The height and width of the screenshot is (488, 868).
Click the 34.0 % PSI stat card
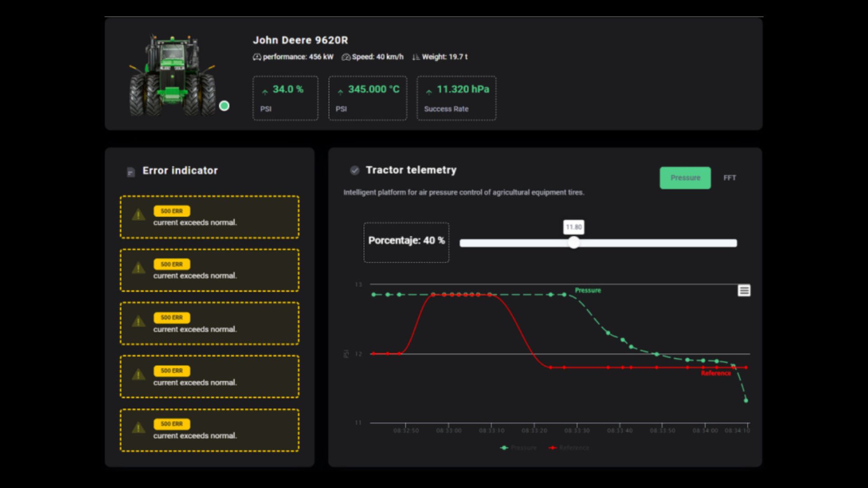285,98
